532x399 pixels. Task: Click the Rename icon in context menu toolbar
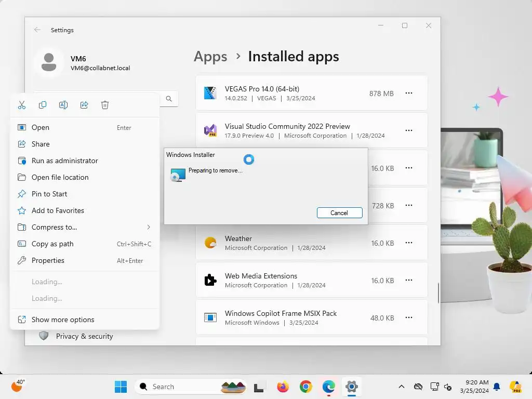(63, 105)
